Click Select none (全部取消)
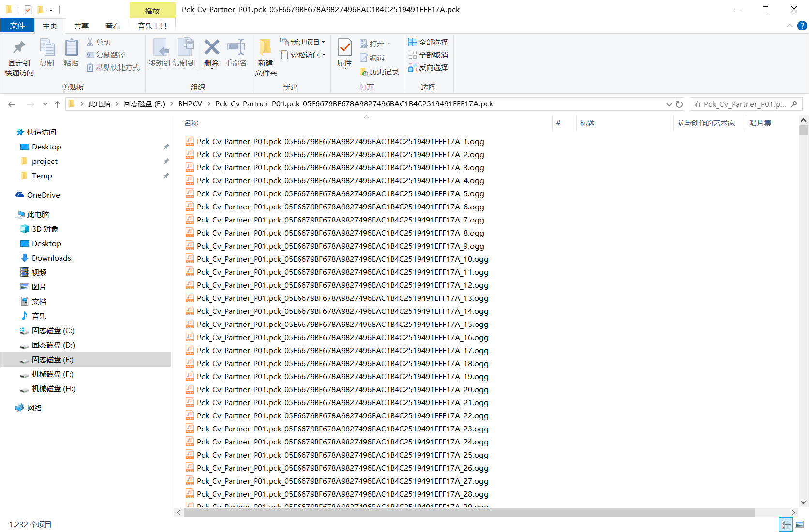Screen dimensions: 809x532 [428, 55]
